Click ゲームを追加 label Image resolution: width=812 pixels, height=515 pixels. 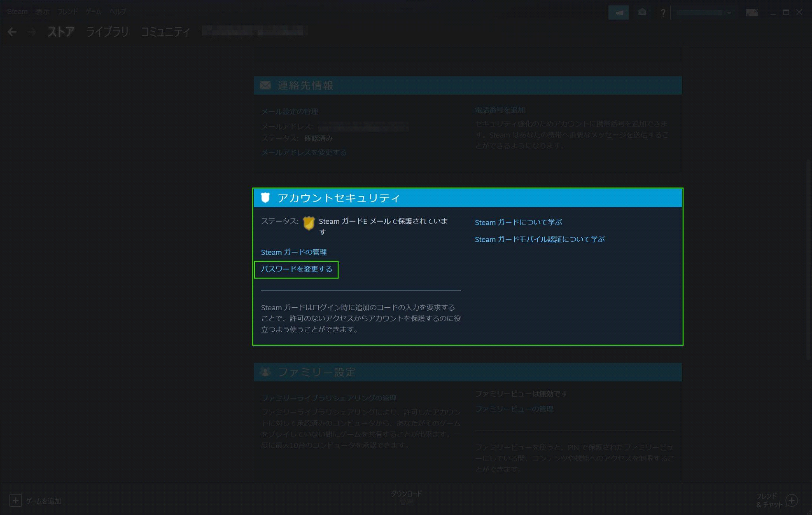pos(44,501)
